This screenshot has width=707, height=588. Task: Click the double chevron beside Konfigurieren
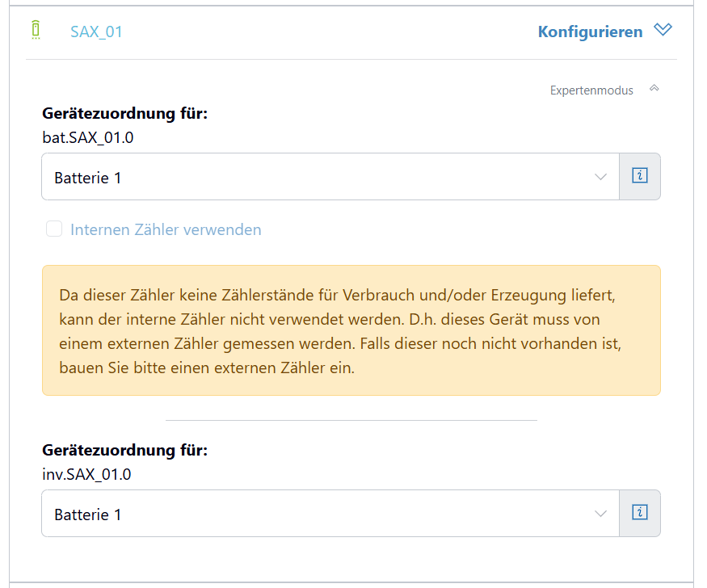pos(663,31)
